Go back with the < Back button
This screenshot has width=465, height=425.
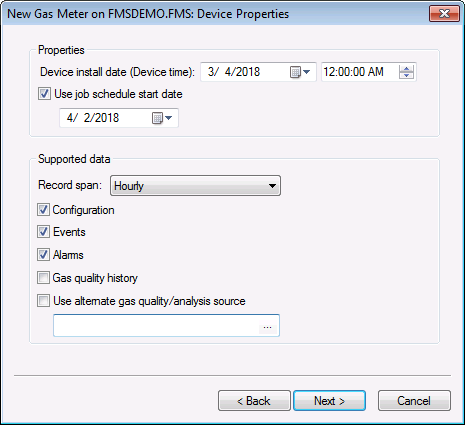coord(254,401)
